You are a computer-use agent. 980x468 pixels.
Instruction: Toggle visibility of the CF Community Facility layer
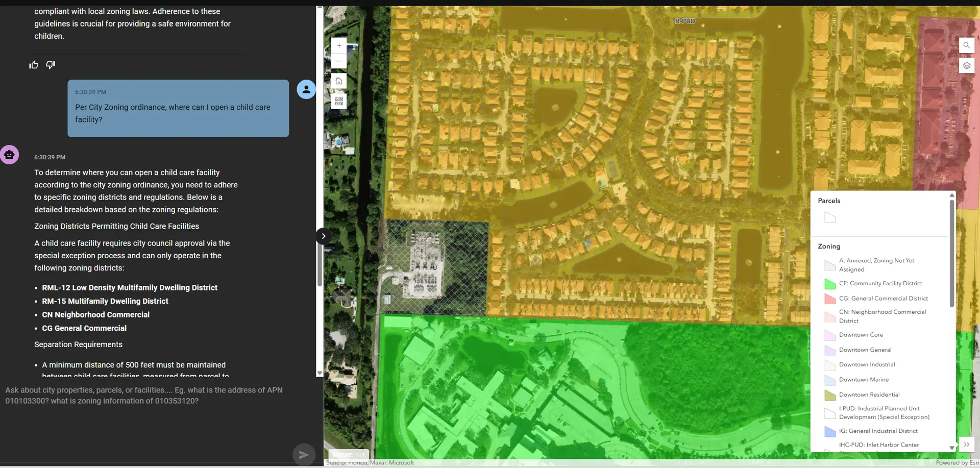coord(829,284)
